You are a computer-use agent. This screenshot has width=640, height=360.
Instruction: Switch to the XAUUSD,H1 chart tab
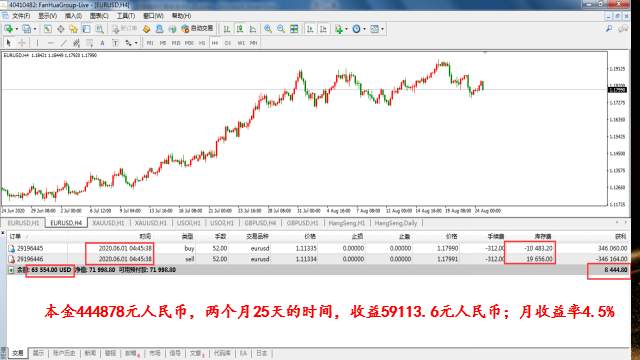(x=108, y=223)
